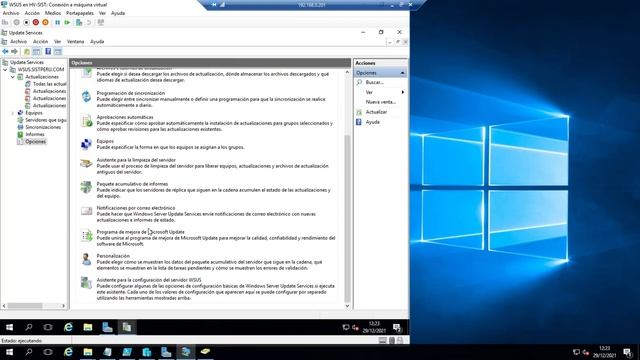This screenshot has width=640, height=360.
Task: Open File Explorer on the host taskbar
Action: pos(88,352)
